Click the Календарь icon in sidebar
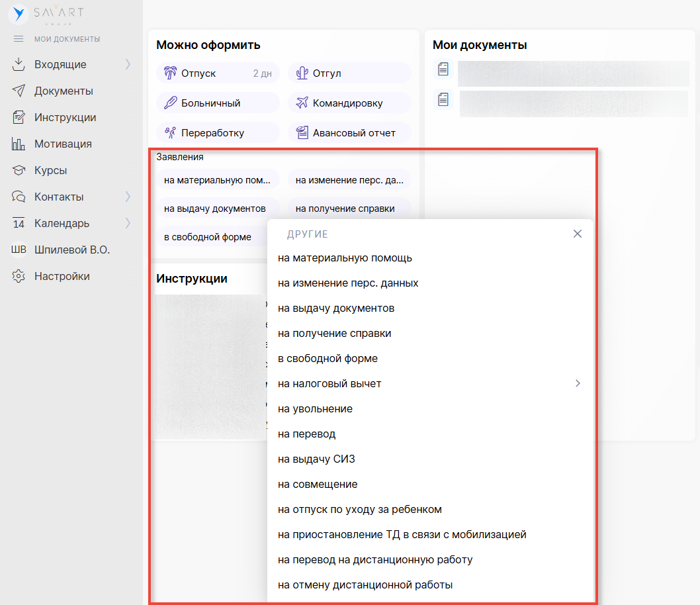 pos(19,223)
